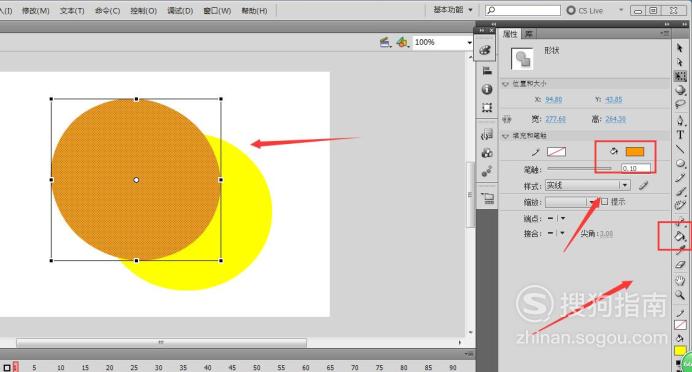This screenshot has height=372, width=692.
Task: Enable the 提示 hinting checkbox
Action: coord(605,202)
